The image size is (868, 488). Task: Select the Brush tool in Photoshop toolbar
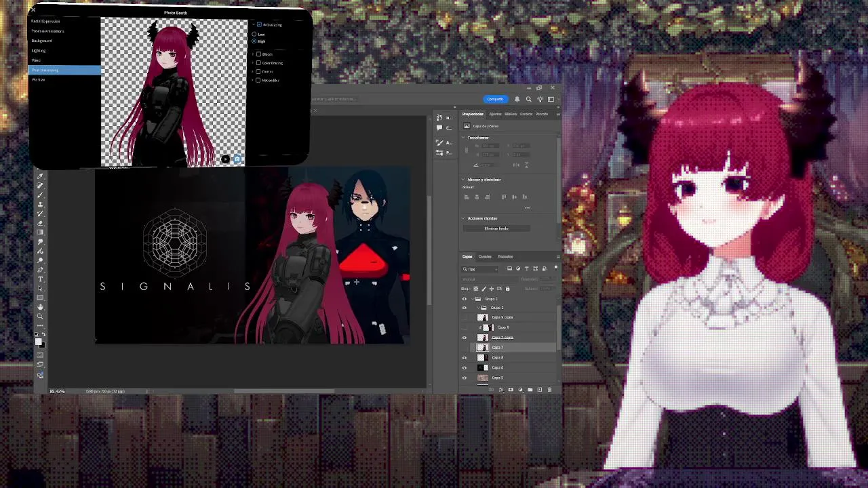[x=40, y=195]
